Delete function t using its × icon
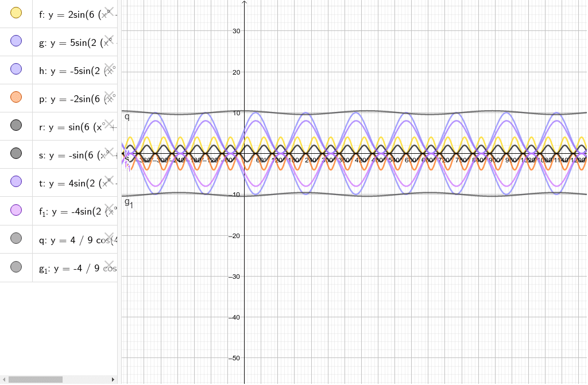This screenshot has width=588, height=385. tap(109, 180)
